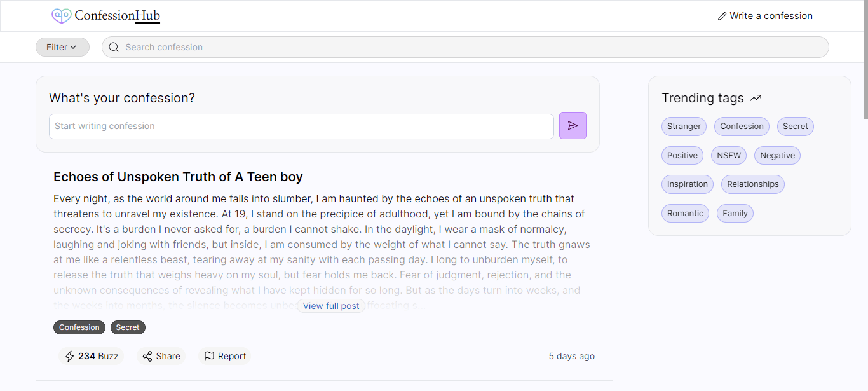Select the Romantic trending tag

685,214
